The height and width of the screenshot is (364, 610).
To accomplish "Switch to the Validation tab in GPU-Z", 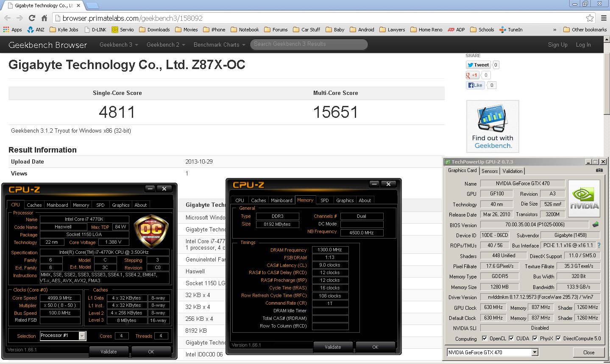I will pos(513,171).
